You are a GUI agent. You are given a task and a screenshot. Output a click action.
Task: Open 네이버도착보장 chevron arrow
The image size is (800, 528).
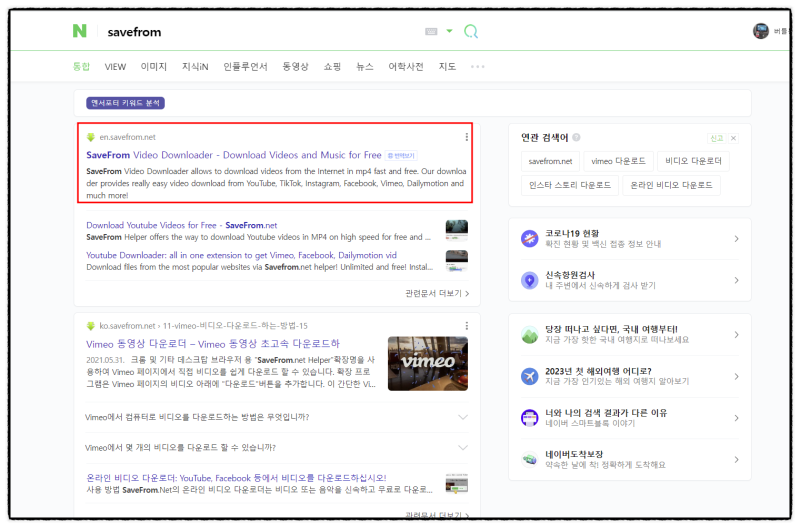736,460
